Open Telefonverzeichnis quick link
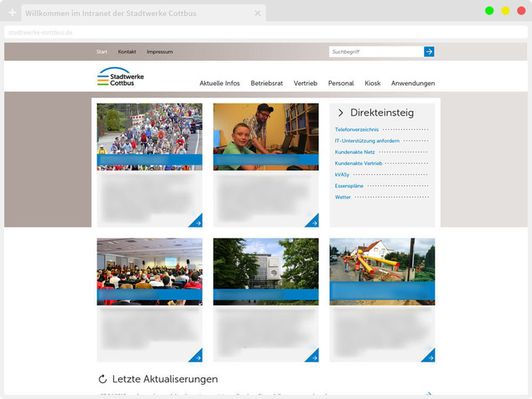The image size is (532, 399). coord(357,129)
